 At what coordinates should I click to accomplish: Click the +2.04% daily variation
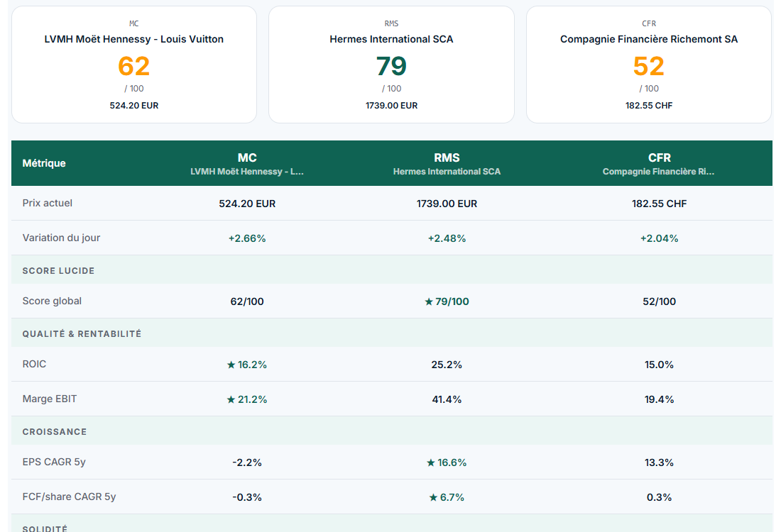[x=659, y=238]
